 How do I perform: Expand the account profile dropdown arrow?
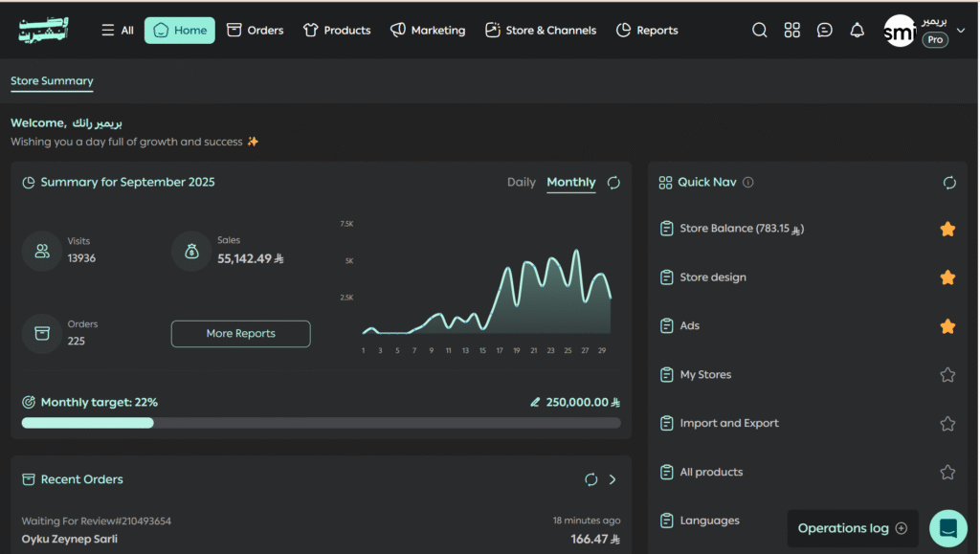point(961,31)
